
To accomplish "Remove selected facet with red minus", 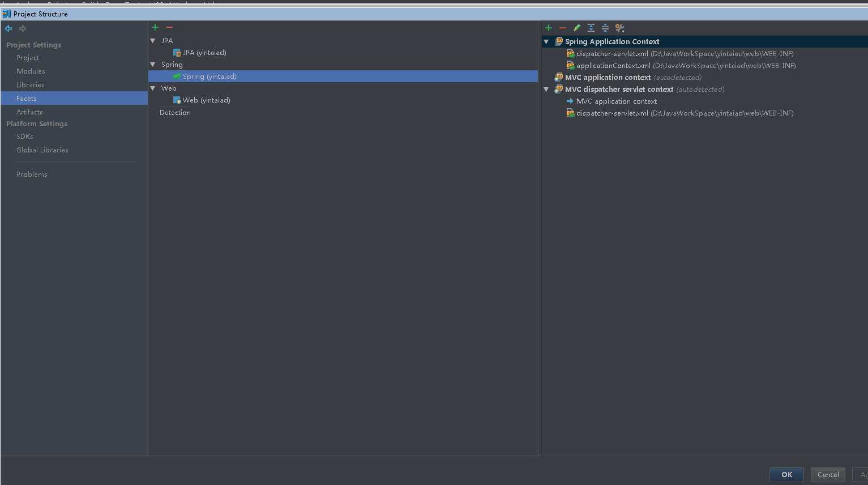I will tap(169, 27).
